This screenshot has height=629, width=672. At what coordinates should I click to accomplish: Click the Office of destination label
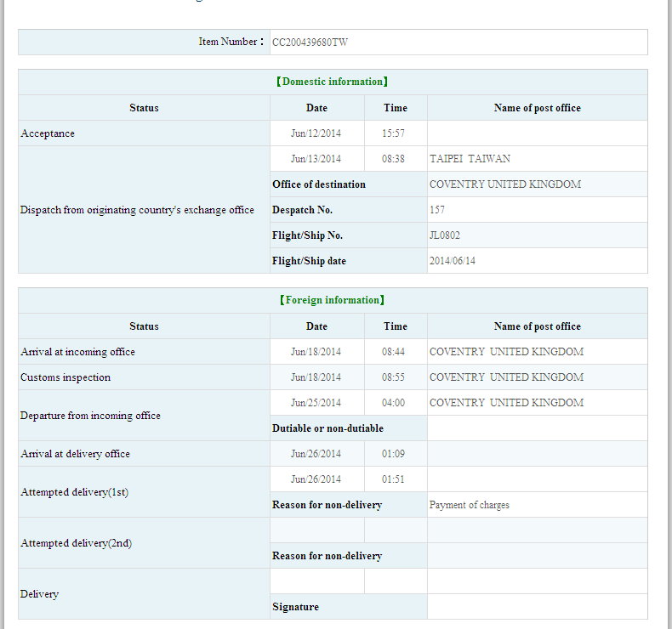[x=319, y=184]
